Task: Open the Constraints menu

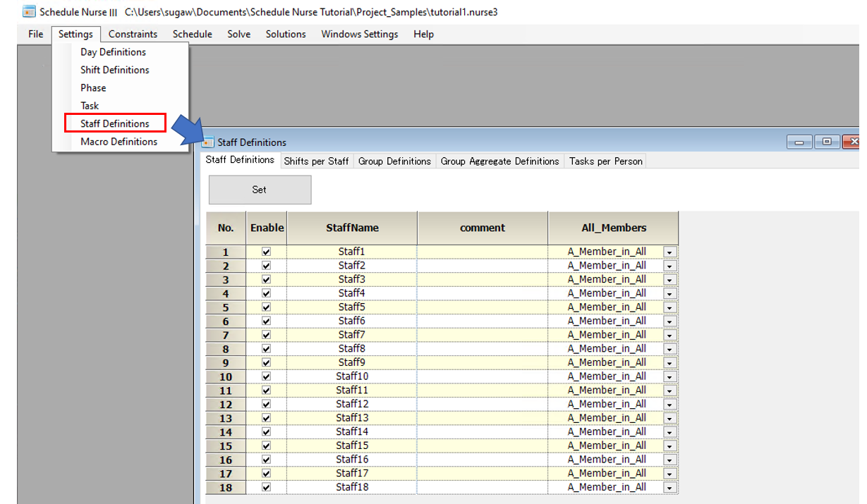Action: (133, 34)
